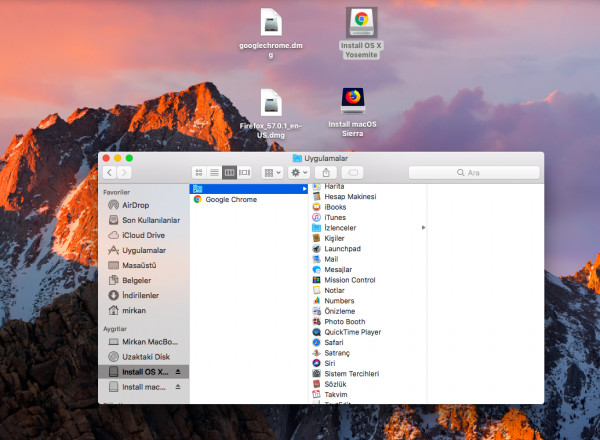
Task: Select the iBooks app
Action: (369, 207)
